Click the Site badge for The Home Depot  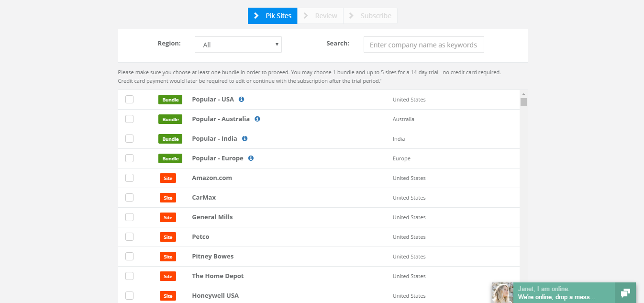click(x=168, y=276)
